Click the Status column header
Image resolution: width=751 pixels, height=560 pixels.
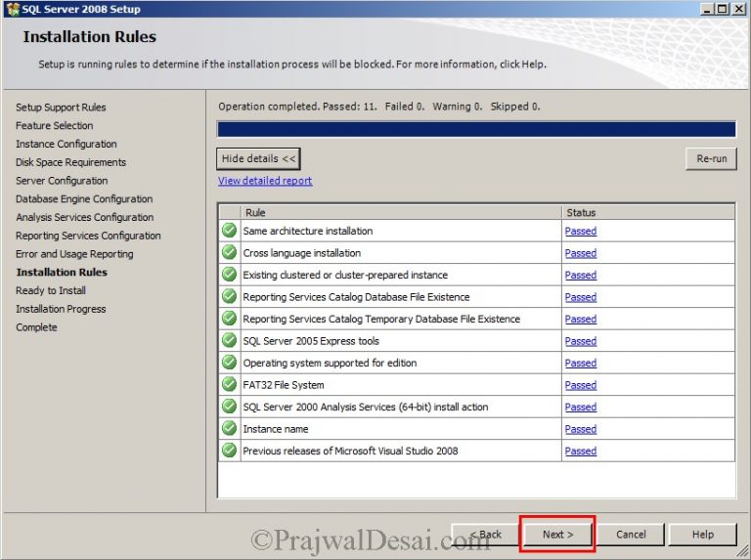648,212
